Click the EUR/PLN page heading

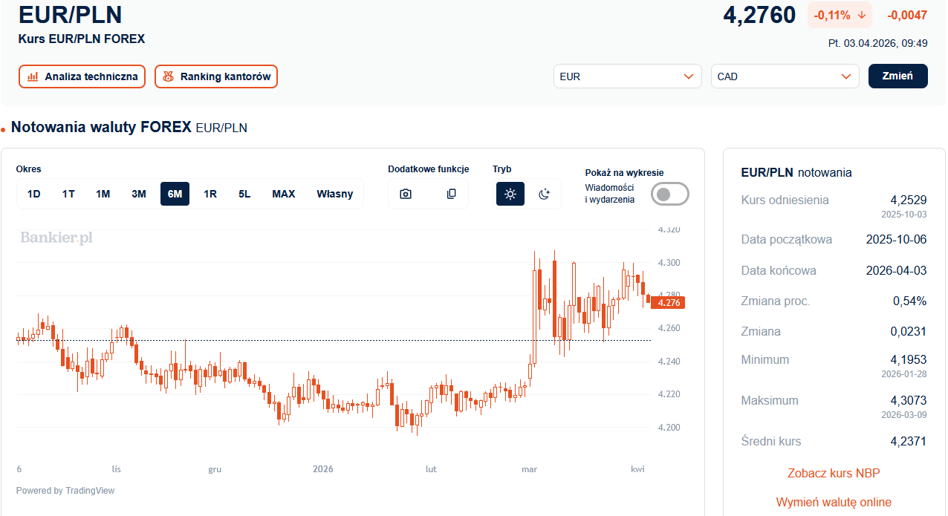(x=70, y=15)
